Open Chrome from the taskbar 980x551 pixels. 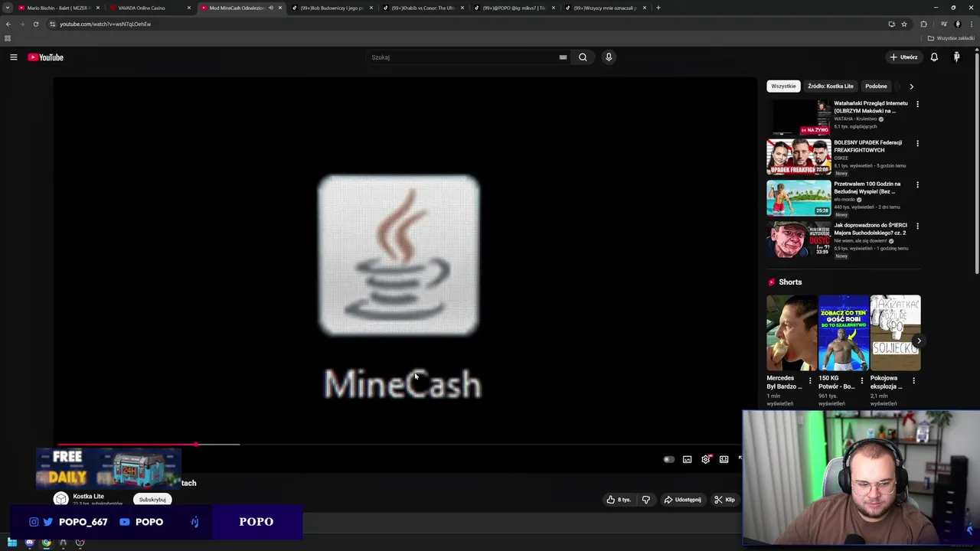(46, 543)
